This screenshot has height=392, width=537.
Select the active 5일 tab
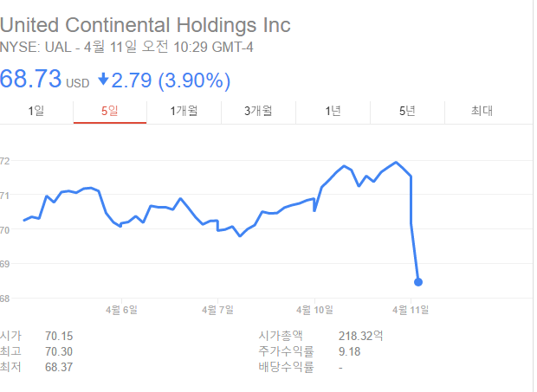pyautogui.click(x=110, y=111)
